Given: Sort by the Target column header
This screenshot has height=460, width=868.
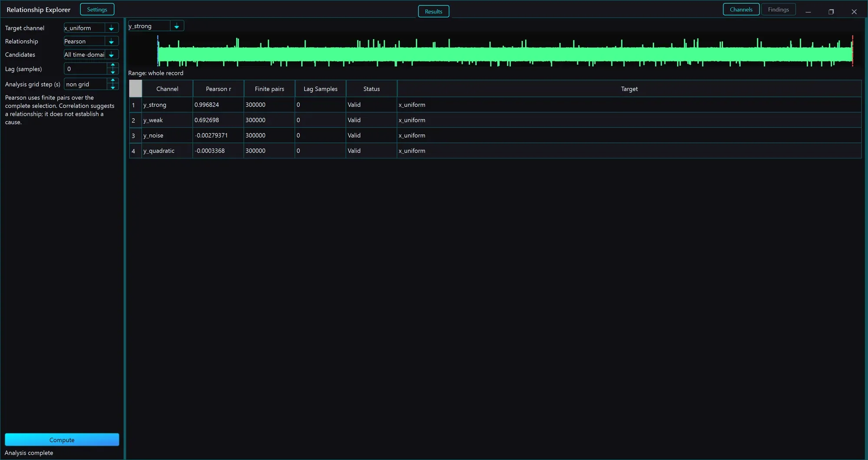Looking at the screenshot, I should (x=629, y=89).
